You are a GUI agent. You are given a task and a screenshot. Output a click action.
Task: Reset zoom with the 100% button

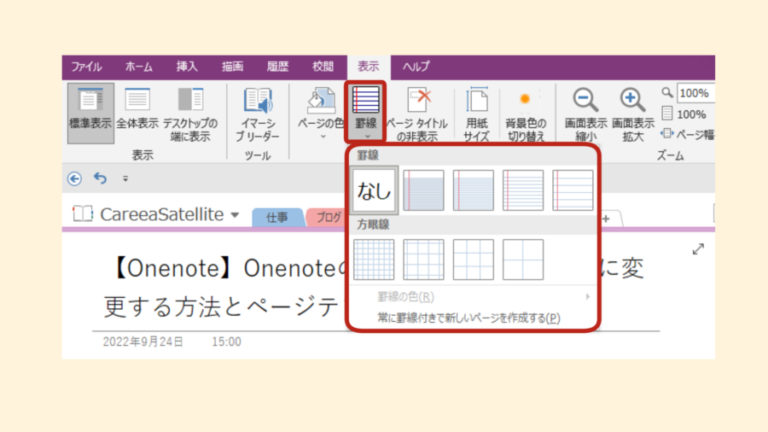pyautogui.click(x=684, y=114)
